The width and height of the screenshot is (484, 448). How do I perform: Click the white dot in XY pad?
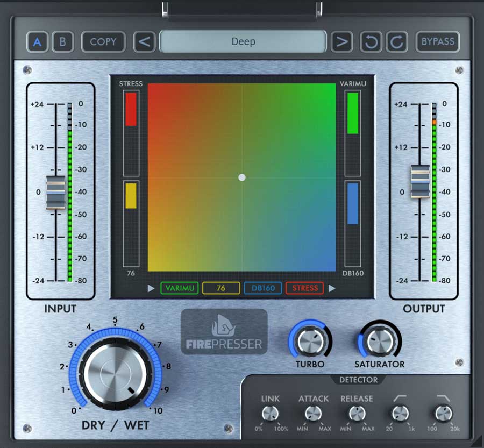coord(242,177)
